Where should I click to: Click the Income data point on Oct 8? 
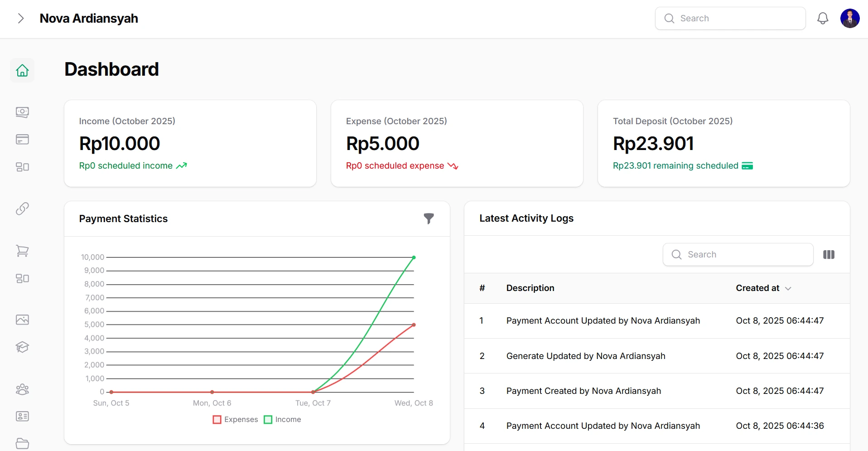[414, 257]
